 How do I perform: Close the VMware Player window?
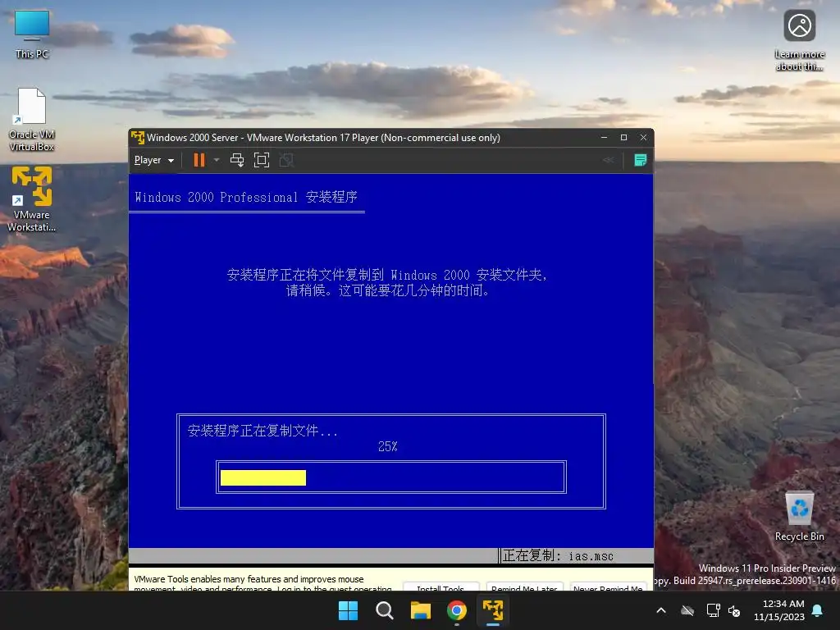(643, 138)
